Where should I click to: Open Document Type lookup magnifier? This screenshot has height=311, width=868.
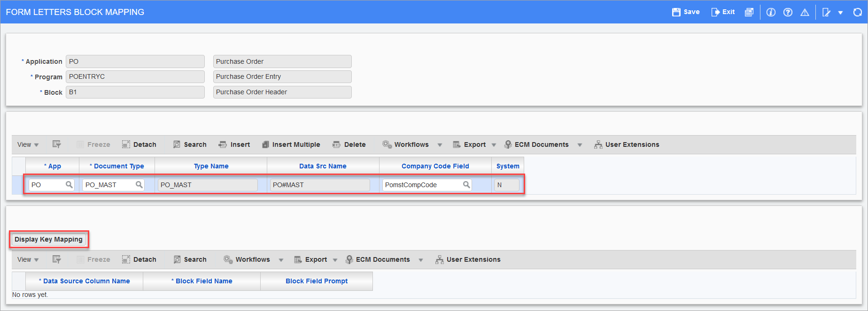tap(139, 185)
